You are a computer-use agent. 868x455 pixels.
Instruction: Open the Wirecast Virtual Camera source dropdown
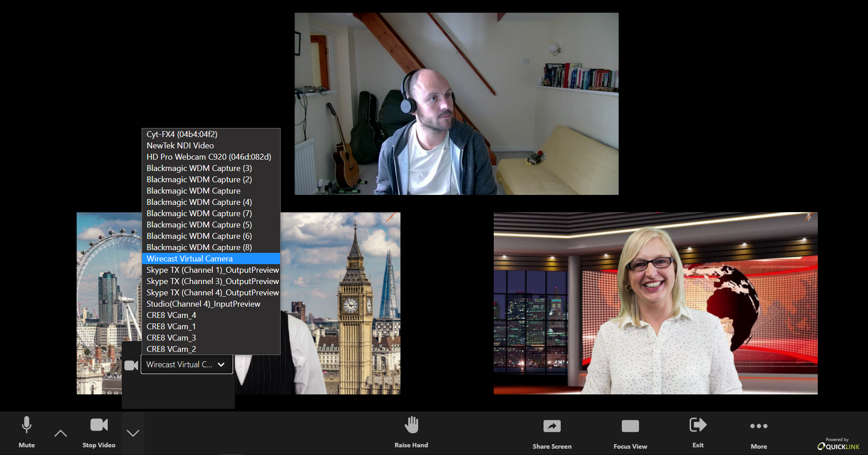[187, 365]
